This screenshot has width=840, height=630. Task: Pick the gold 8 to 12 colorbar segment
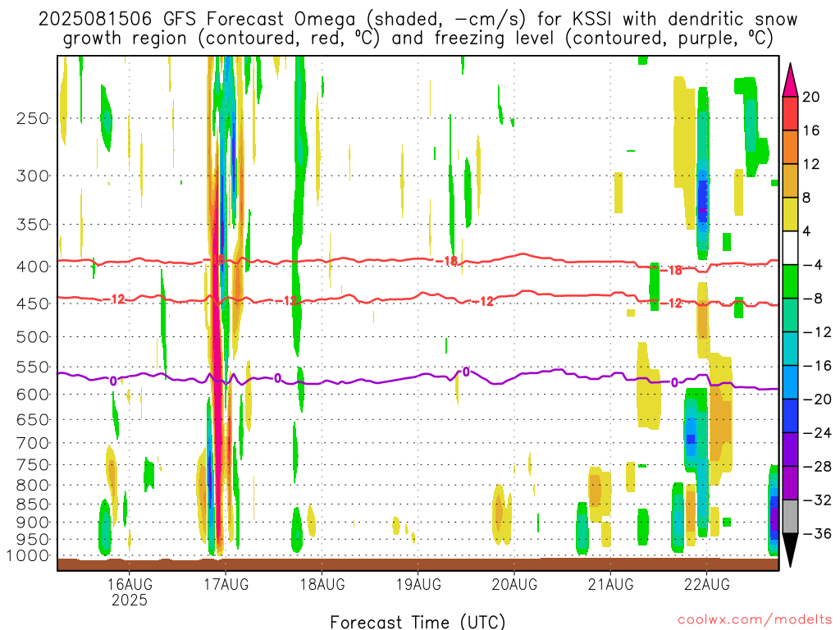(790, 181)
